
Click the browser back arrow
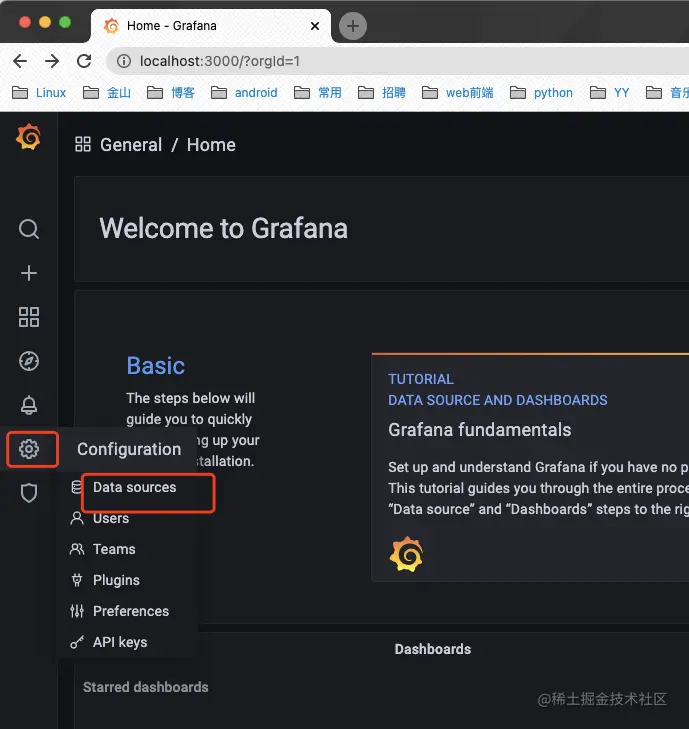[20, 61]
